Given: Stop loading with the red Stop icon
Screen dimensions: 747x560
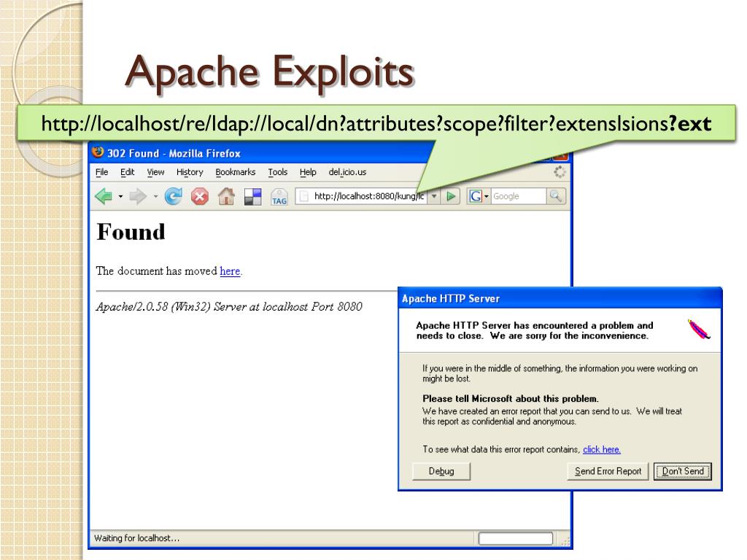Looking at the screenshot, I should 200,196.
